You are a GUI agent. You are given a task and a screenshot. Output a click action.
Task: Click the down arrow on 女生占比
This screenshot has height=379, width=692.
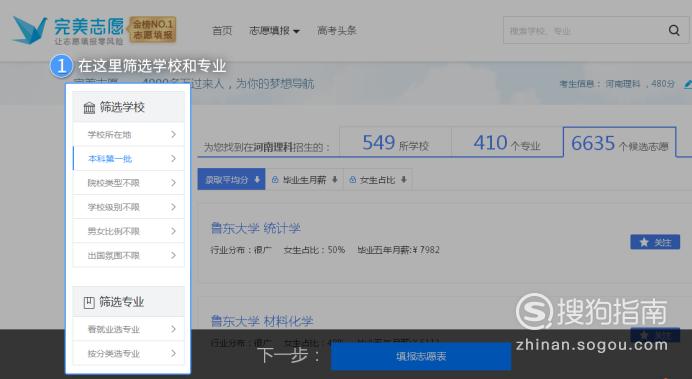[403, 180]
